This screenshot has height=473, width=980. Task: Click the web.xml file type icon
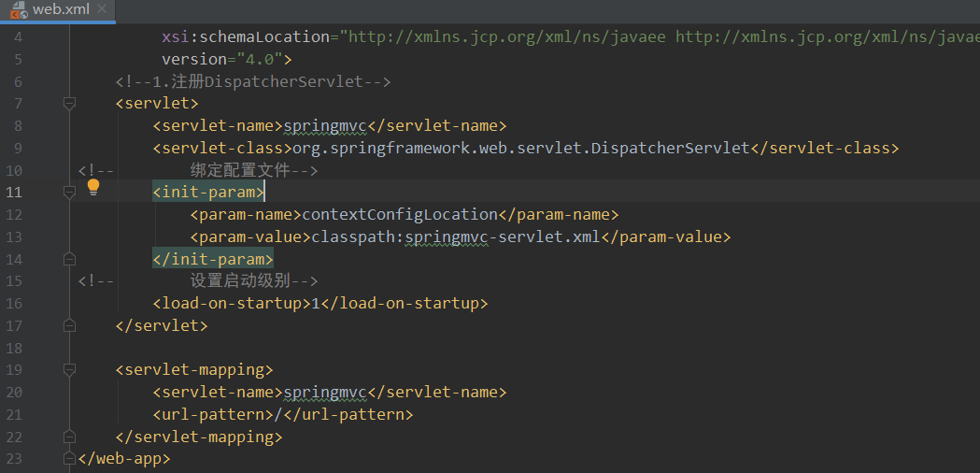click(19, 9)
